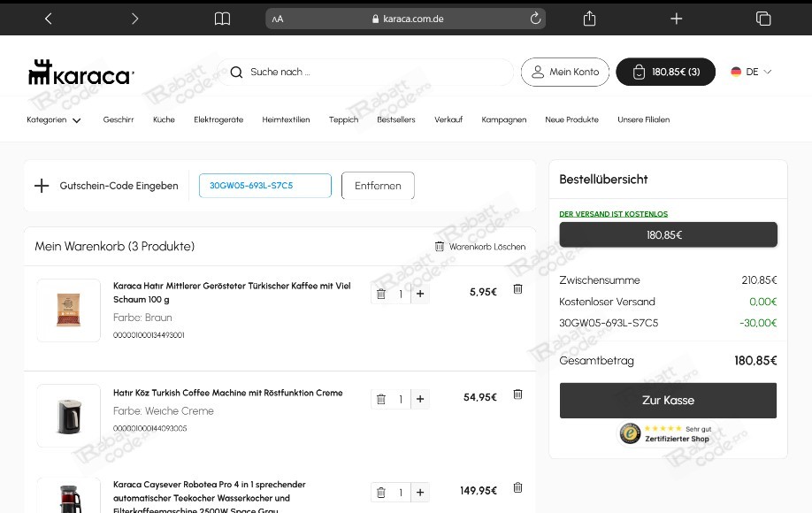Click Entfernen to remove the coupon
The image size is (812, 513).
378,186
